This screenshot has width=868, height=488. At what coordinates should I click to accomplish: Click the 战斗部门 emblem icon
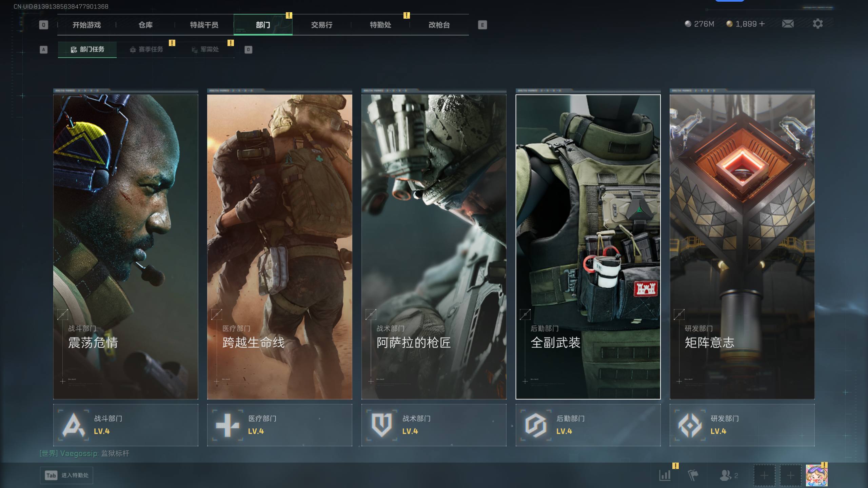pyautogui.click(x=74, y=425)
